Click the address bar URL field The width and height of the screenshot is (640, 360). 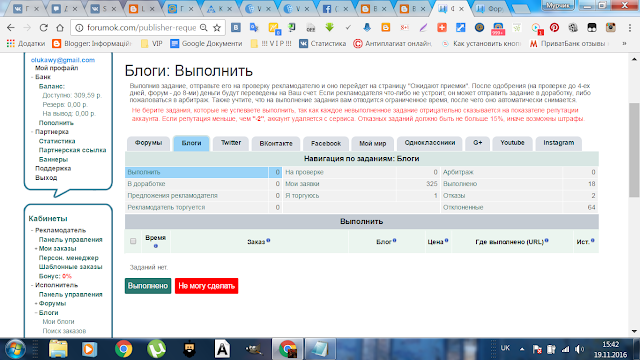pyautogui.click(x=141, y=28)
